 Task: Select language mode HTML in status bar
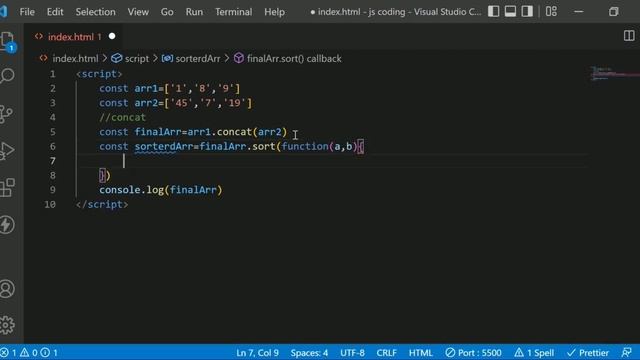(x=420, y=353)
